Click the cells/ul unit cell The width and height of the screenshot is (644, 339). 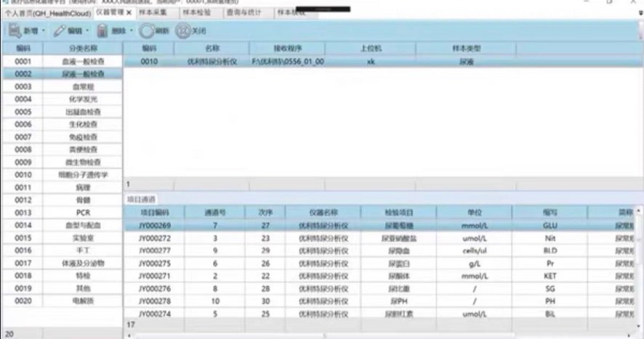[x=475, y=250]
